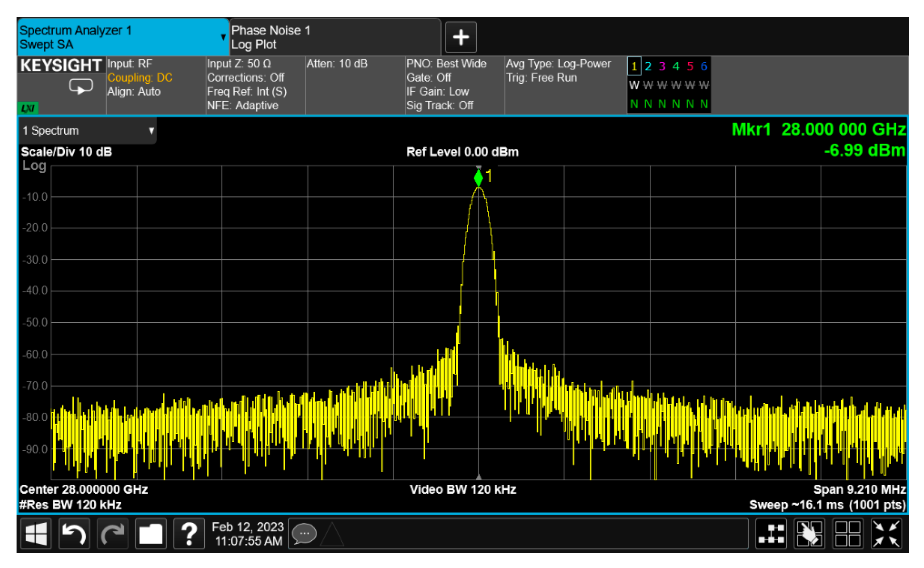924x568 pixels.
Task: Open the help question mark
Action: pyautogui.click(x=189, y=534)
